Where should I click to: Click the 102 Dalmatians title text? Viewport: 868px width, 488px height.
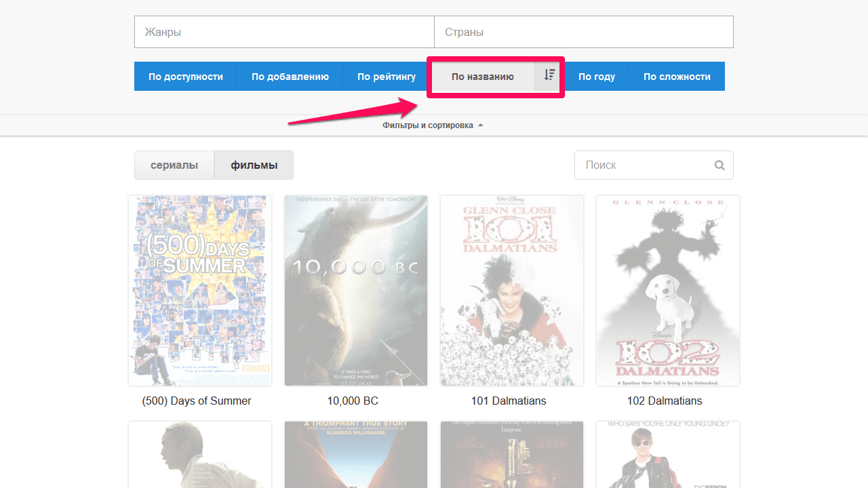tap(665, 401)
